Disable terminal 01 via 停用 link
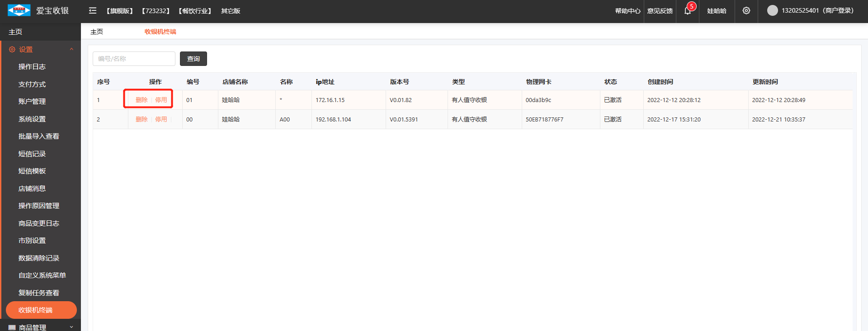Image resolution: width=868 pixels, height=331 pixels. pyautogui.click(x=161, y=100)
